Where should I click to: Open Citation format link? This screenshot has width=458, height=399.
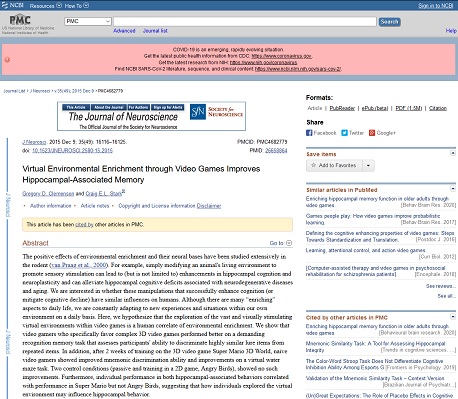(438, 108)
